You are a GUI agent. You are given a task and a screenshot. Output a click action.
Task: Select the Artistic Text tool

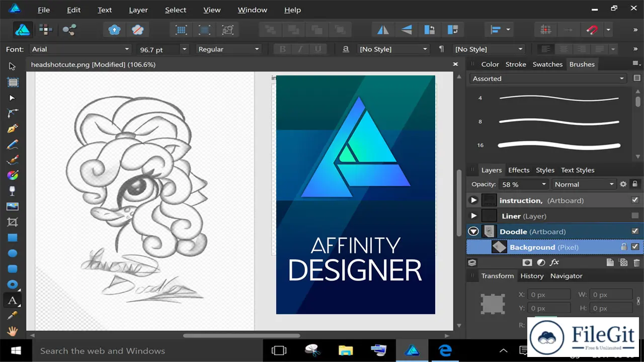click(x=13, y=301)
